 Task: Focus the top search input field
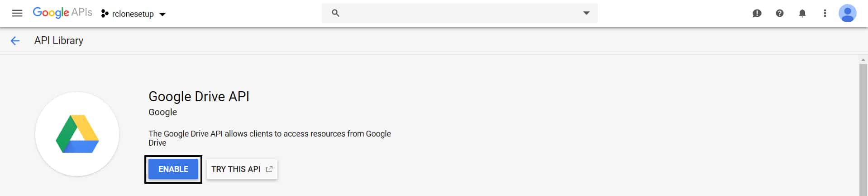(460, 13)
